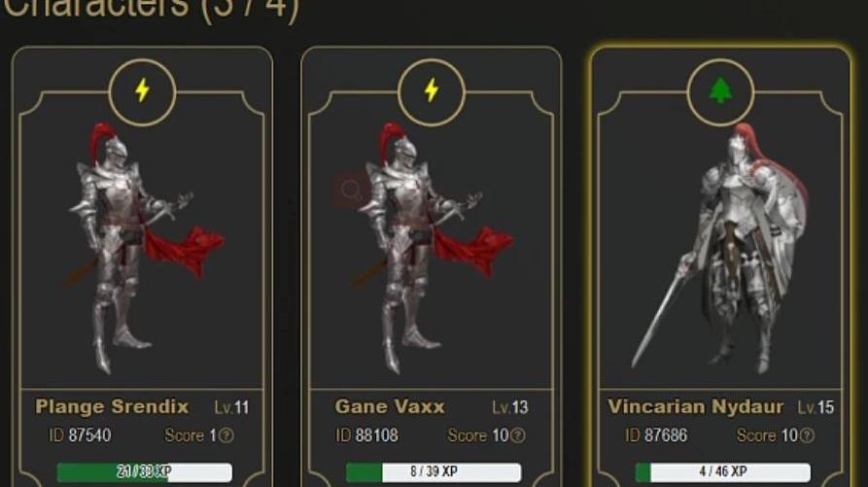Click the Score help icon for Vincarian Nydaur
This screenshot has width=868, height=487.
[807, 436]
